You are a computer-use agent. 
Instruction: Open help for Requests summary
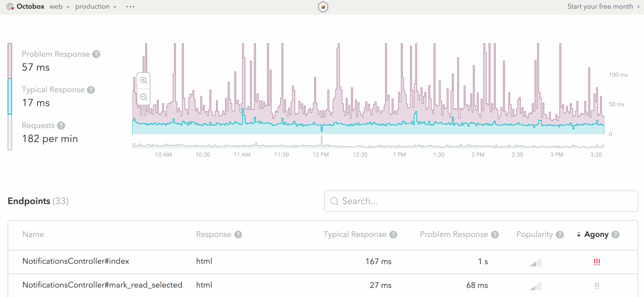(61, 125)
